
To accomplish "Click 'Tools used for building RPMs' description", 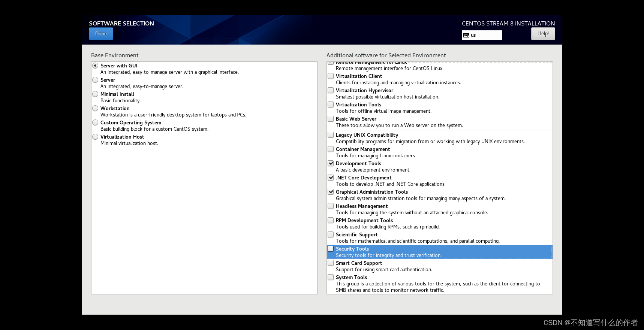I will click(x=388, y=227).
